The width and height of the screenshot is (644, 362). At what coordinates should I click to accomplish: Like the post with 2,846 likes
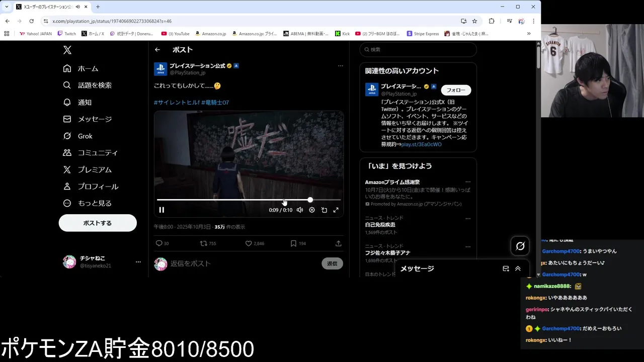[x=255, y=243]
